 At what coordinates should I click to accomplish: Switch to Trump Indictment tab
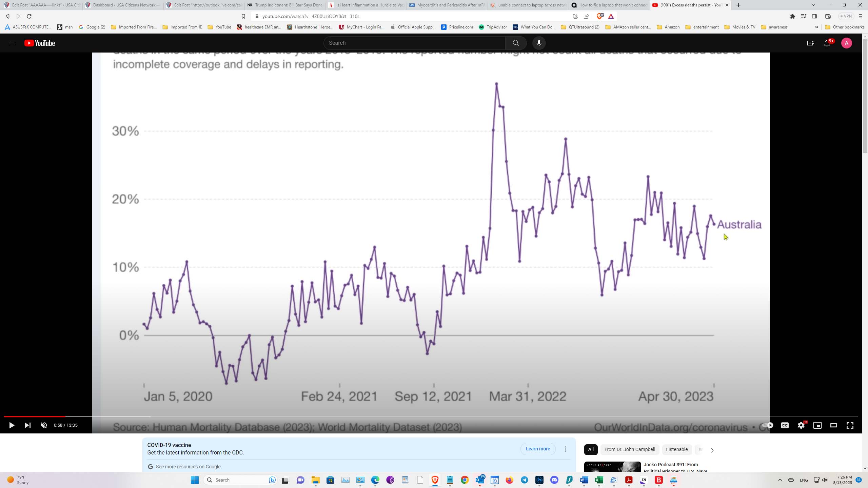pyautogui.click(x=285, y=5)
